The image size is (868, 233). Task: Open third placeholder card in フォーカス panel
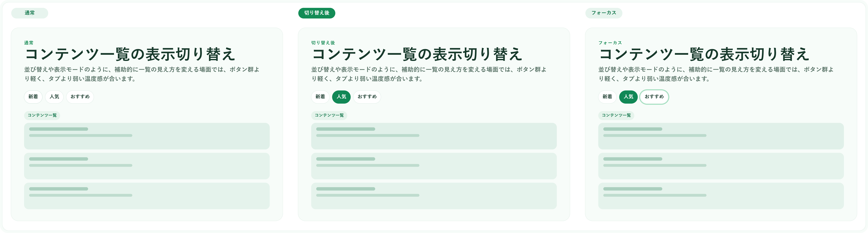coord(721,196)
